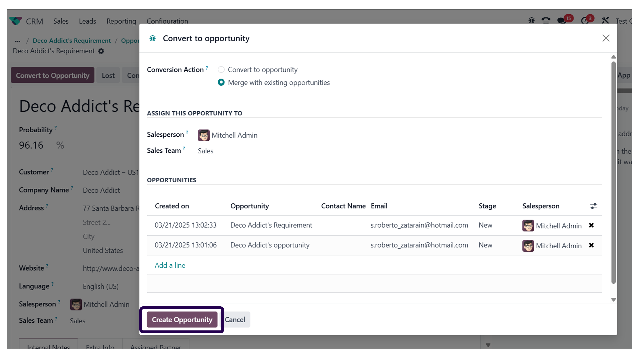Sort by the Contact Name column header

tap(343, 206)
